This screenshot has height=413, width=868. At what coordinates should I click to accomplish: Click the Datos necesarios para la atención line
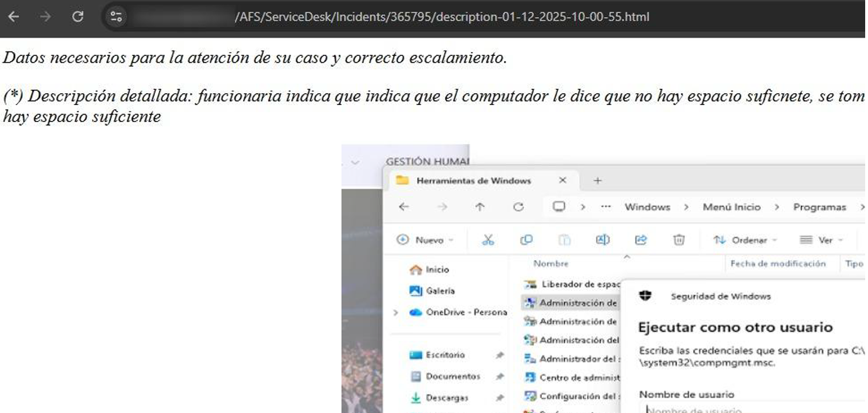(255, 57)
